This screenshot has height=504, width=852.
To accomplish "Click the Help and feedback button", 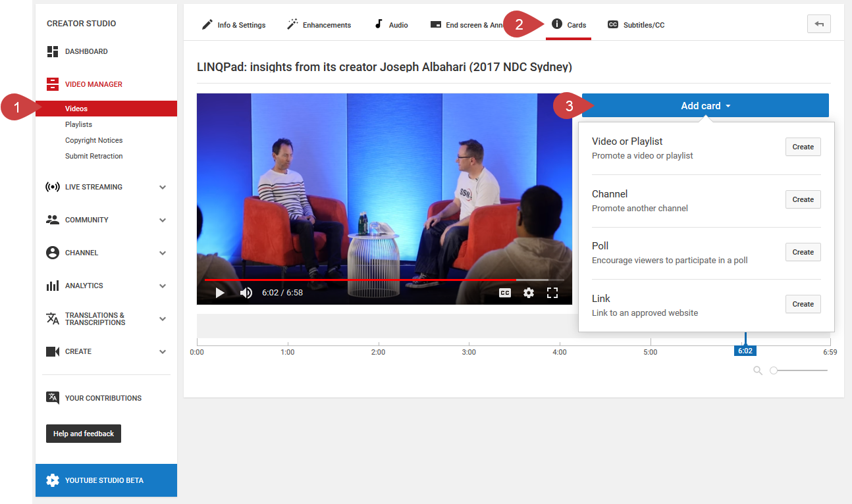I will point(84,434).
